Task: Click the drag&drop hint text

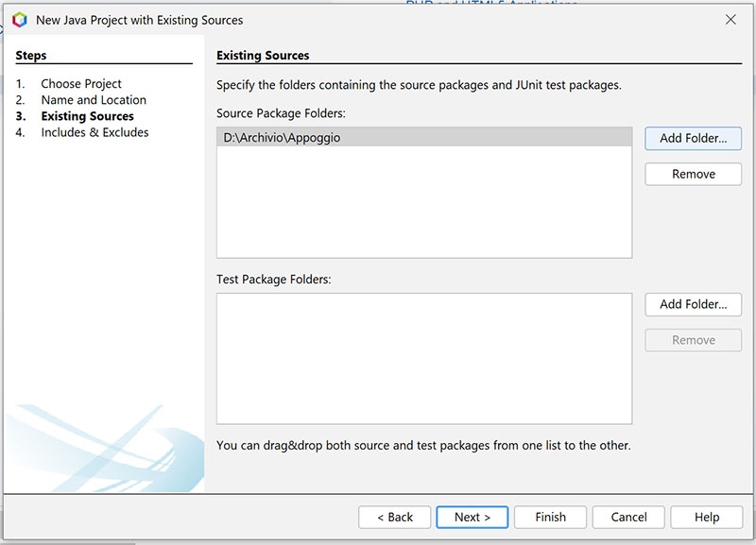Action: click(x=423, y=445)
